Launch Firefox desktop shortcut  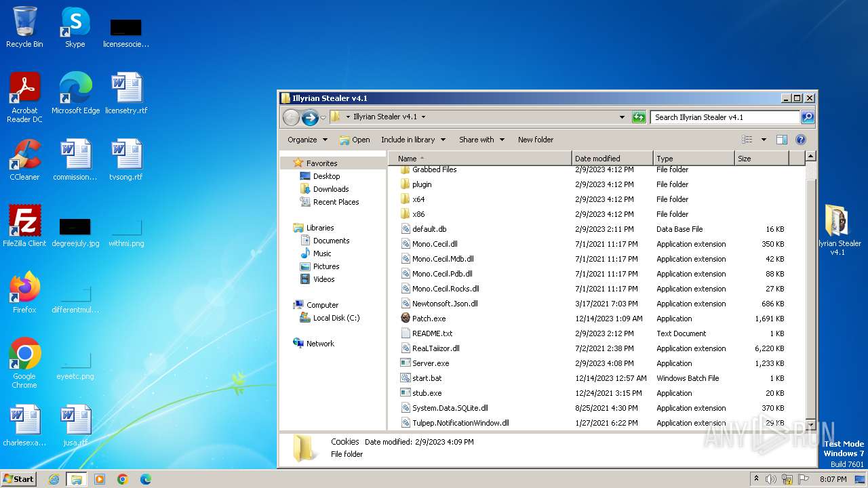point(24,293)
